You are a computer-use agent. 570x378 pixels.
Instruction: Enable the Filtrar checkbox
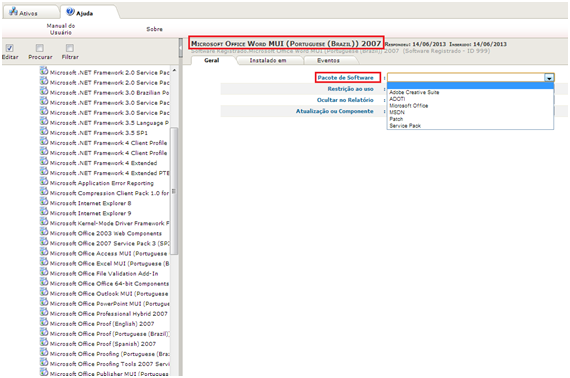click(x=70, y=48)
